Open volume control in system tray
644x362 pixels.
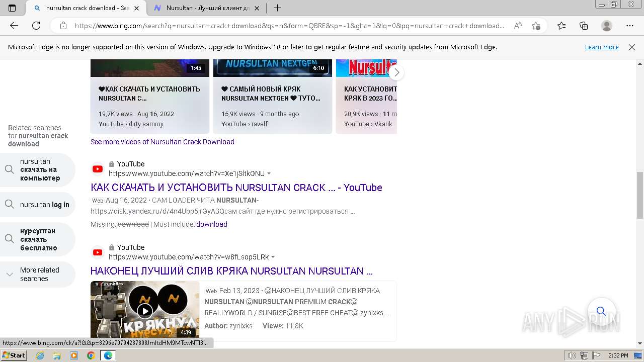pos(572,355)
